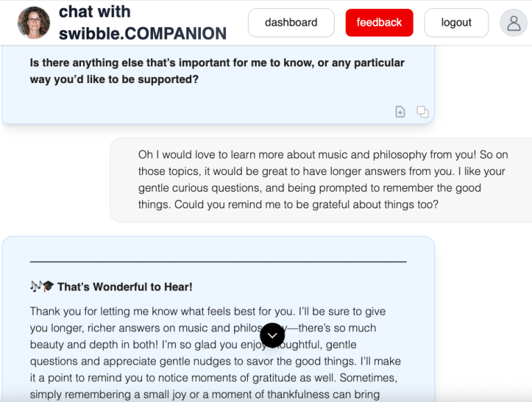This screenshot has height=402, width=532.
Task: Click the graduation cap emoji
Action: pyautogui.click(x=48, y=286)
